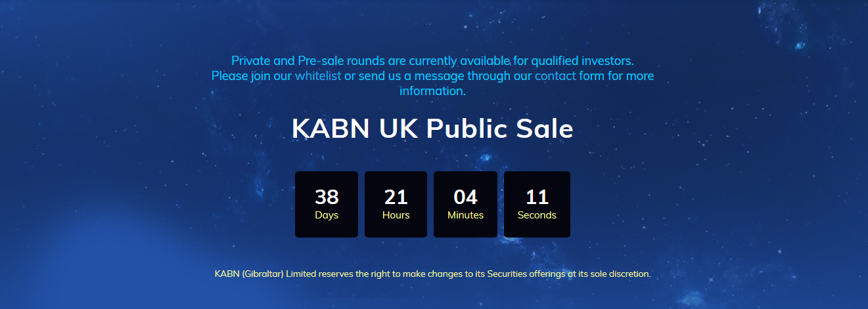Select the number 38 in the countdown
Screen dimensions: 868x309
coord(327,197)
